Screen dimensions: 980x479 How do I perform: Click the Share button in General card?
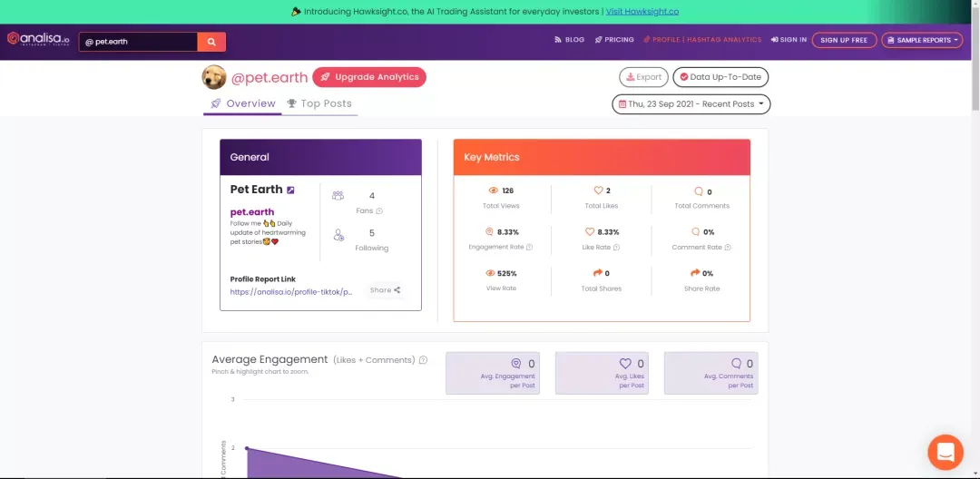click(385, 289)
